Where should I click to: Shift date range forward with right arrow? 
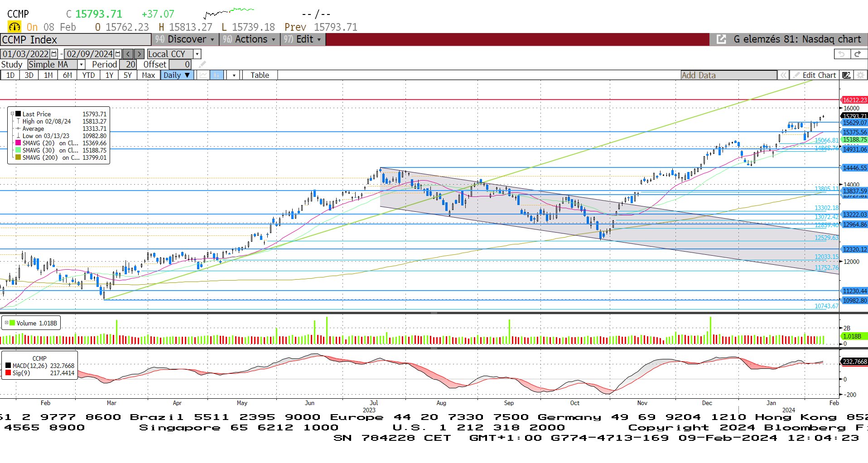(x=139, y=54)
